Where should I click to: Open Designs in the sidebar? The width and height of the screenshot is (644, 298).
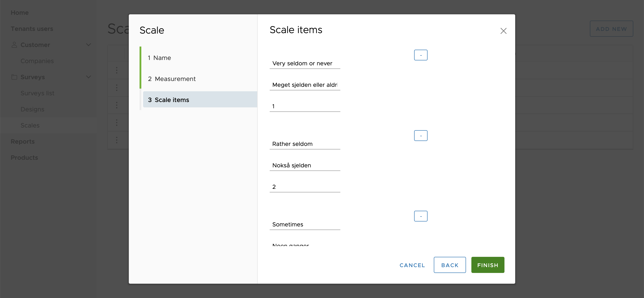[x=32, y=109]
